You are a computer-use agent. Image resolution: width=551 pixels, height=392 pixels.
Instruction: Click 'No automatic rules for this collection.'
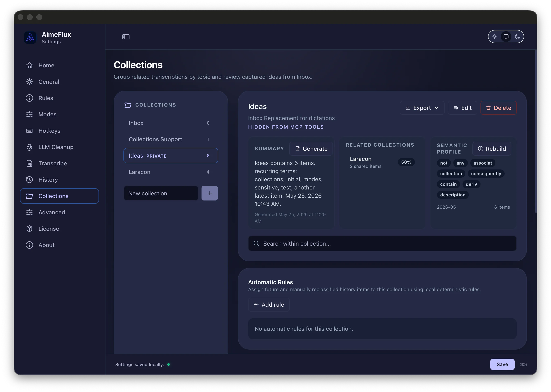[304, 329]
